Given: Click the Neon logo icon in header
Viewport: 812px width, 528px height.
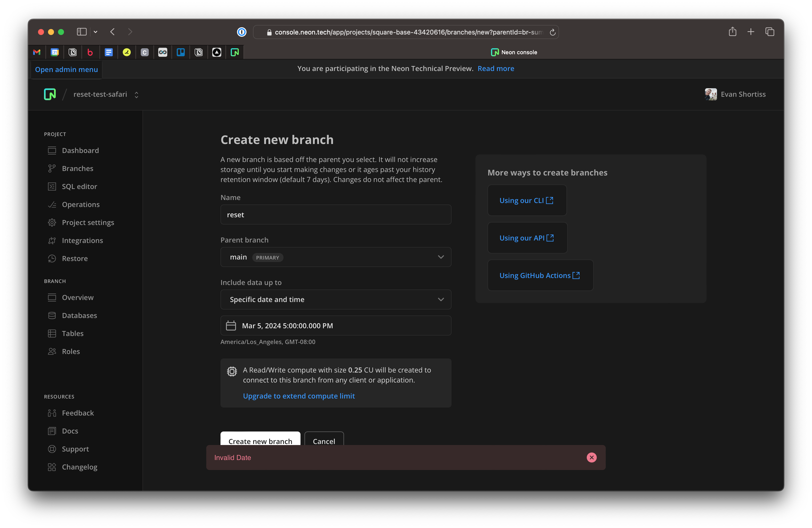Looking at the screenshot, I should (50, 94).
